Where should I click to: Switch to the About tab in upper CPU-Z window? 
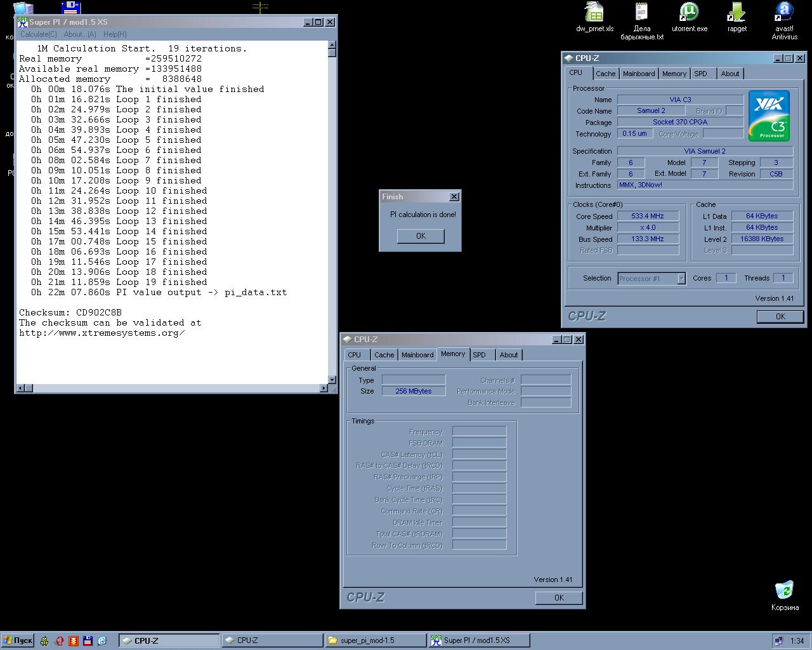(730, 74)
